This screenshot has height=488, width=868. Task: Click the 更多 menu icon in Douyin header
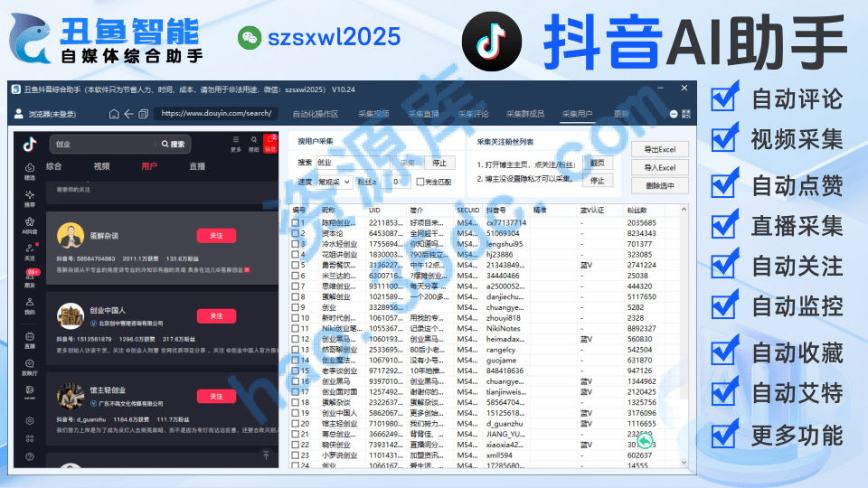pyautogui.click(x=236, y=144)
